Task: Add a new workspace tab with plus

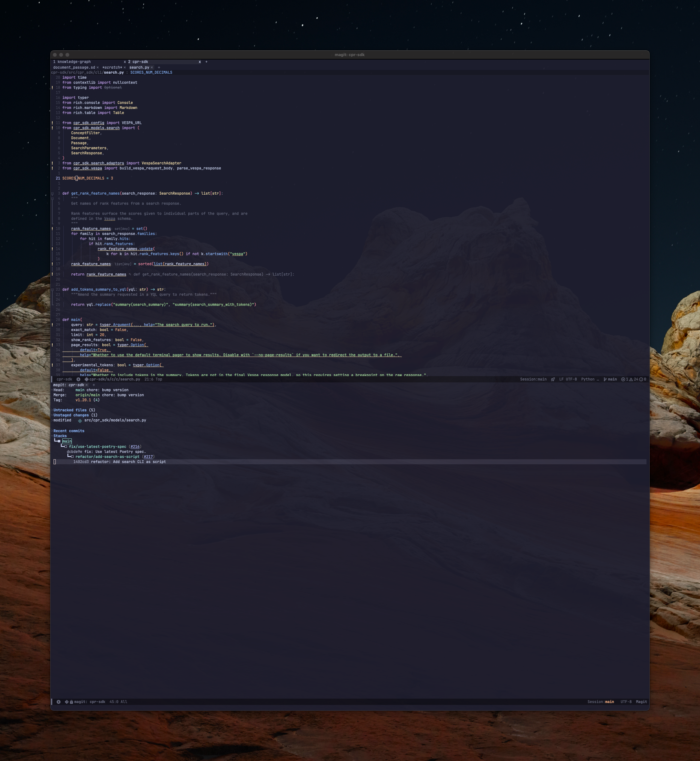Action: tap(207, 62)
